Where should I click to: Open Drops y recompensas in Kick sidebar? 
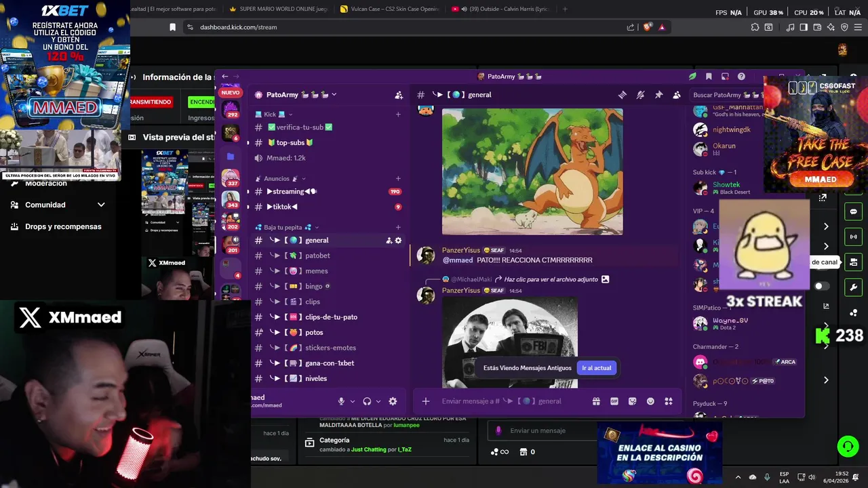tap(58, 226)
